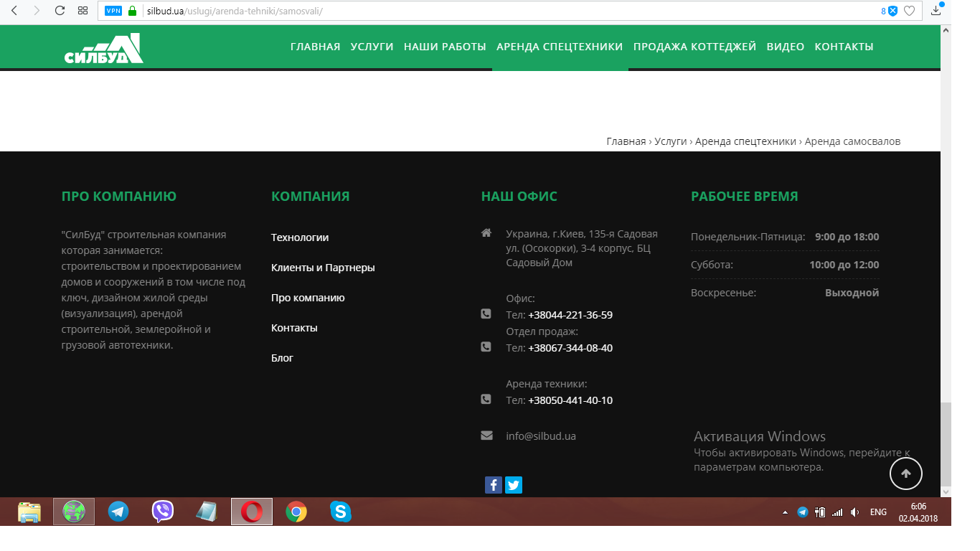
Task: Reload the page with refresh icon
Action: [60, 11]
